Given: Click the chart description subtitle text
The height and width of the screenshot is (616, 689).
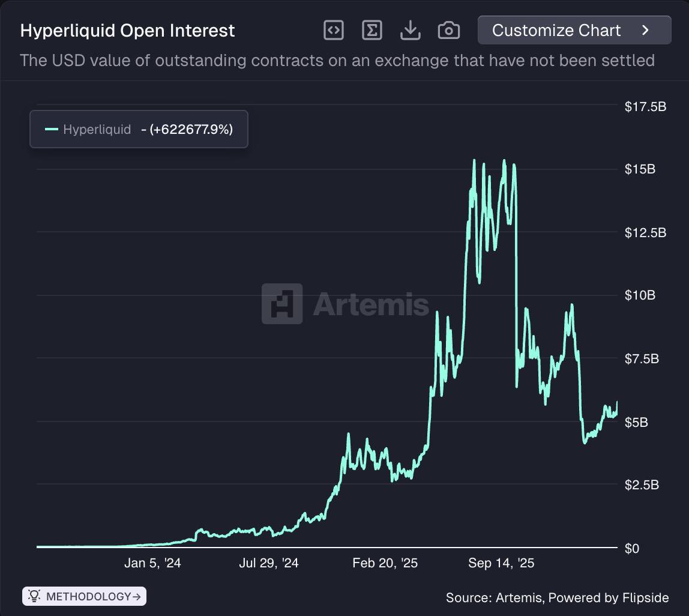Looking at the screenshot, I should pyautogui.click(x=337, y=60).
